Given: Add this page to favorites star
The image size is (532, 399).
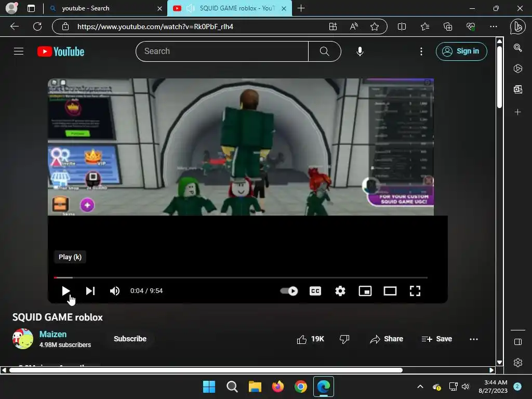Looking at the screenshot, I should [375, 26].
